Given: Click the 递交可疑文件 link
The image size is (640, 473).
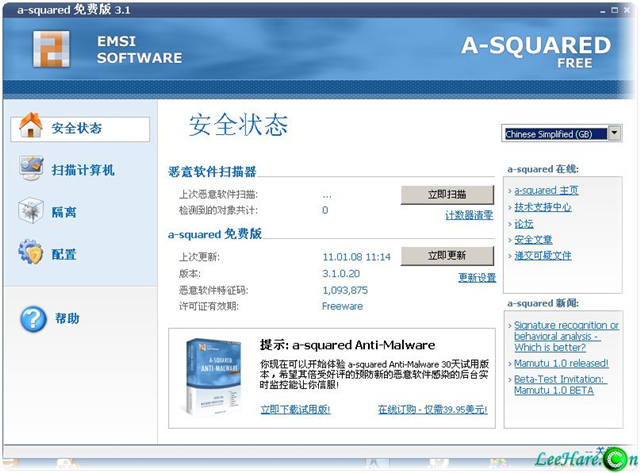Looking at the screenshot, I should coord(542,256).
